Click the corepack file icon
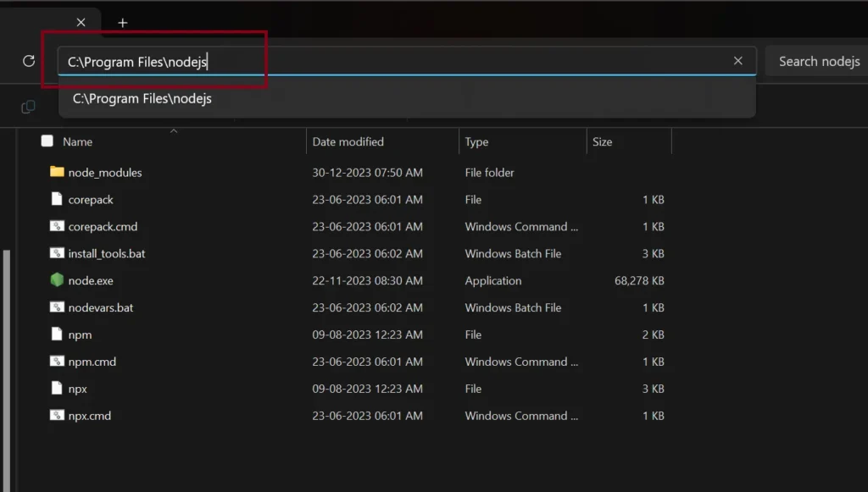Screen dimensions: 868x492 [x=57, y=199]
